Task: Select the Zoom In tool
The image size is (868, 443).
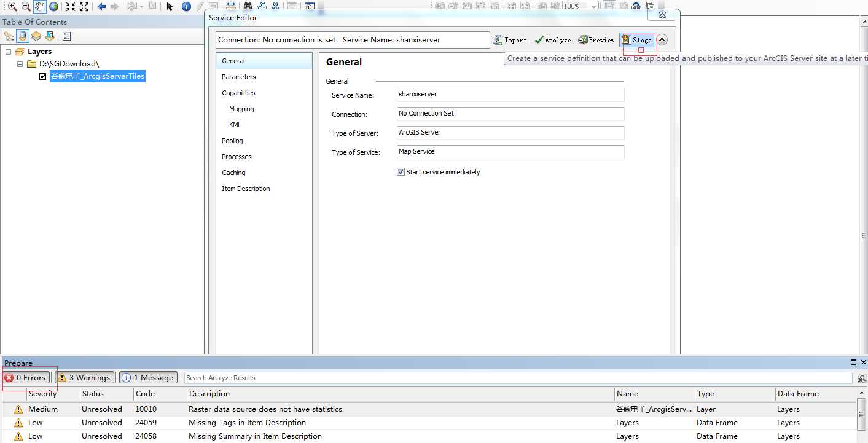Action: pos(12,7)
